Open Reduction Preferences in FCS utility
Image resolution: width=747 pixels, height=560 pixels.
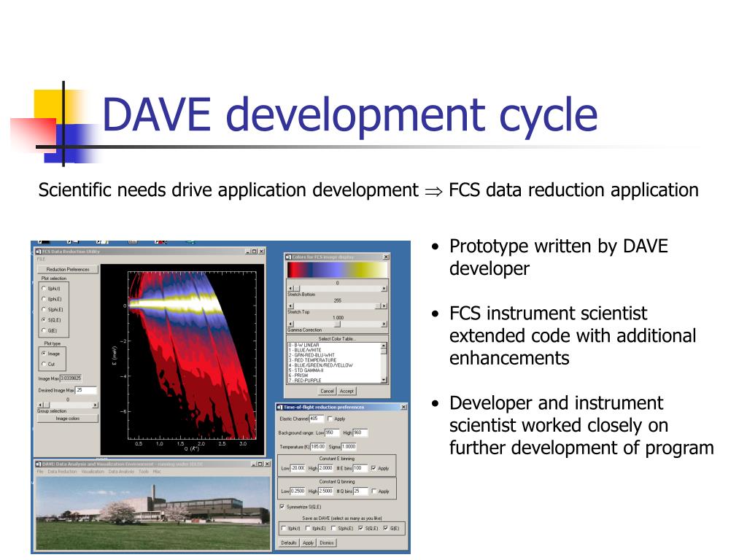[x=68, y=269]
